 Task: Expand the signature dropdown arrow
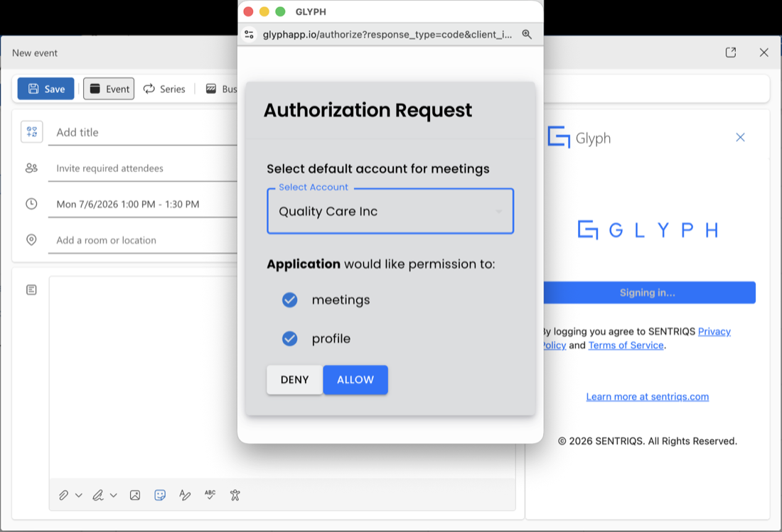[x=114, y=495]
